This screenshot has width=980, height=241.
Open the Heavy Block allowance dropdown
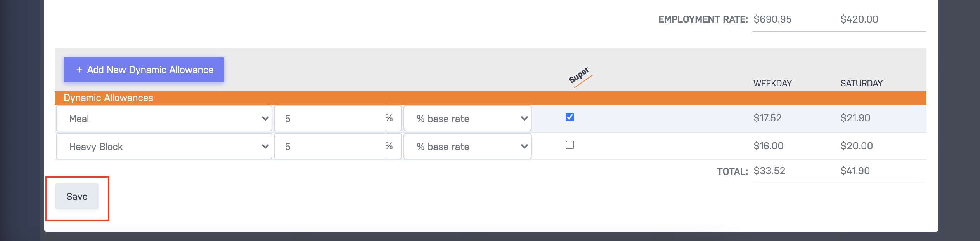tap(164, 147)
